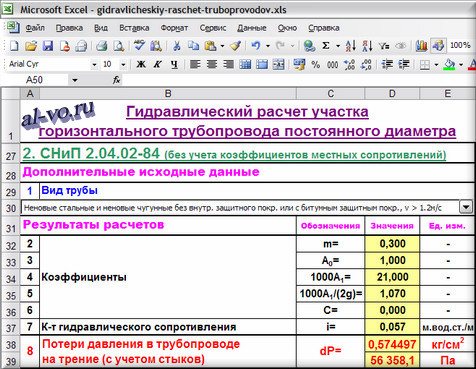The height and width of the screenshot is (369, 476).
Task: Open AutoSum functions dropdown arrow
Action: [x=338, y=46]
